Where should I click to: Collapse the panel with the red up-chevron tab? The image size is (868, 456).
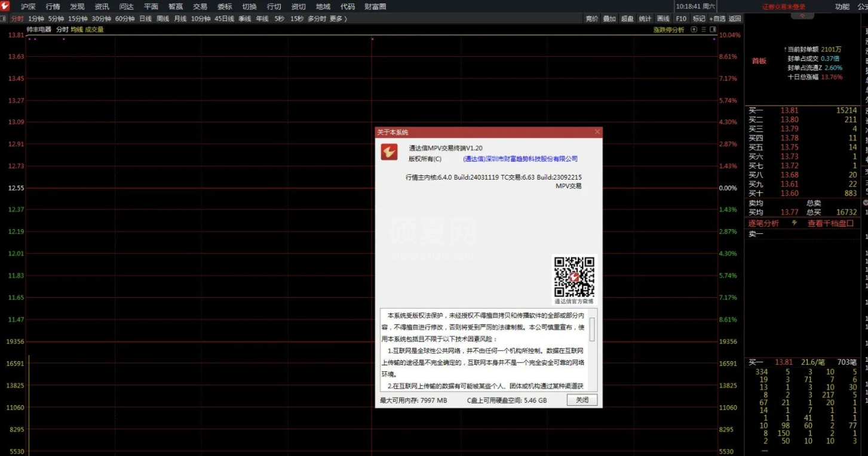click(802, 16)
